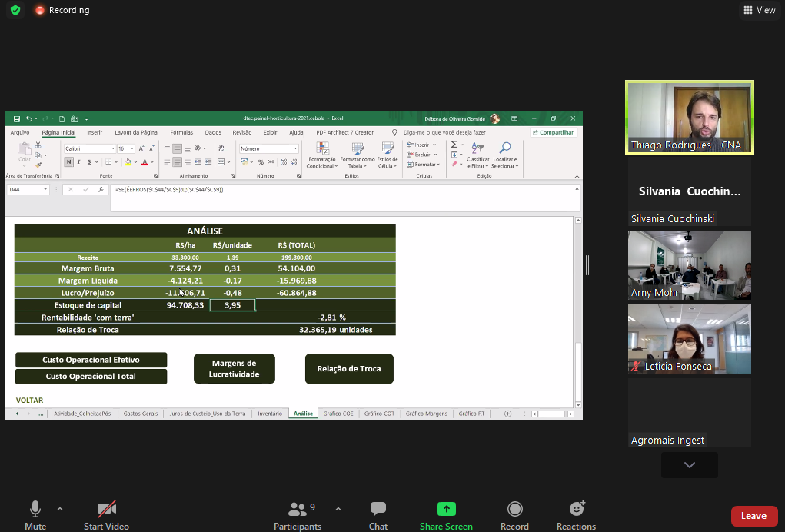
Task: Open the D44 name box dropdown
Action: tap(45, 190)
